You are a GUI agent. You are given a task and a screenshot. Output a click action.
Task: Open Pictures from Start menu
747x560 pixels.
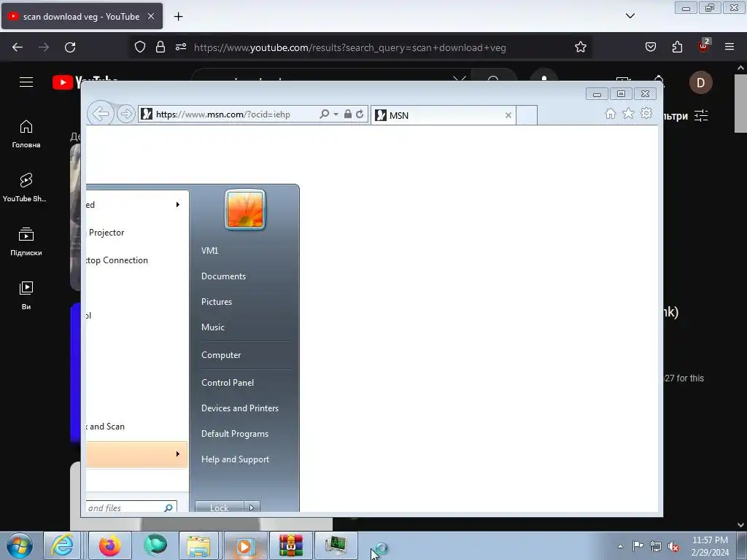(217, 302)
